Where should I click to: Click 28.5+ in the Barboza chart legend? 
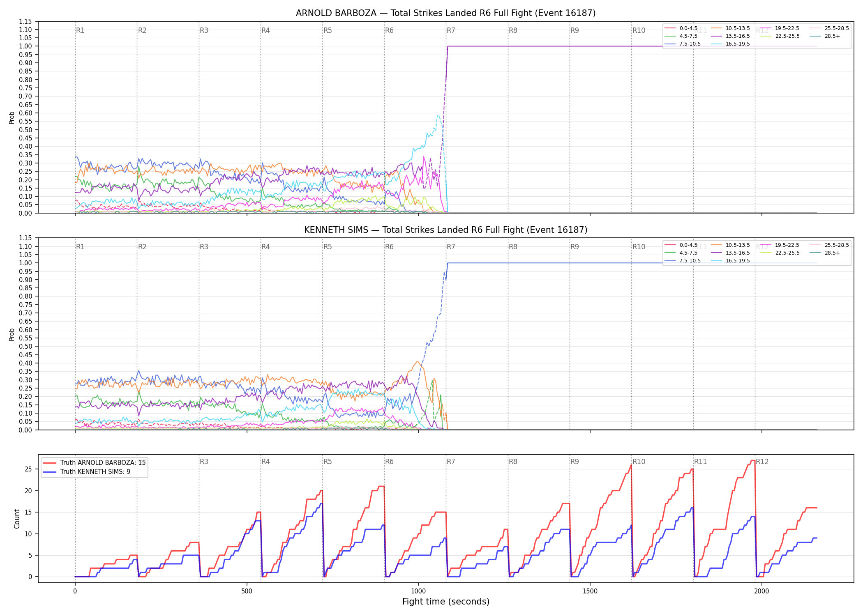(x=832, y=36)
